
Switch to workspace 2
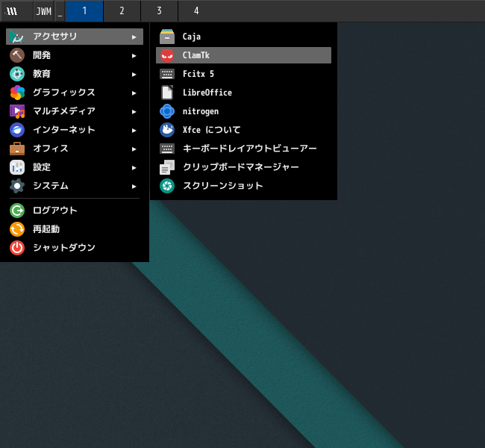tap(122, 11)
